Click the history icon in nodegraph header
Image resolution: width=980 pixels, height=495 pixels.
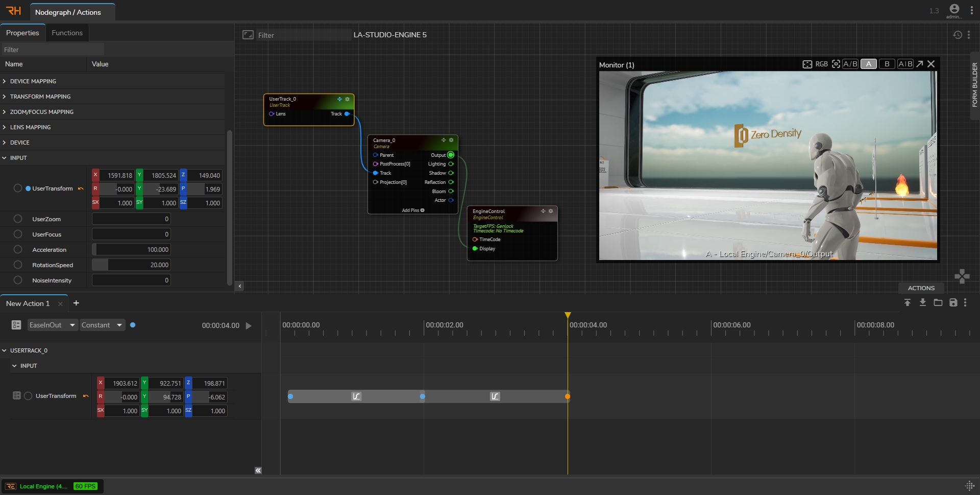coord(958,35)
